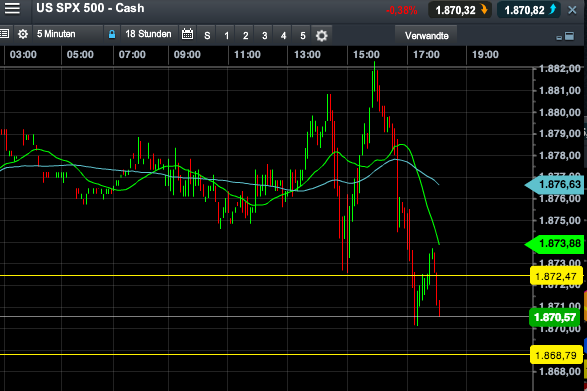Image resolution: width=587 pixels, height=391 pixels.
Task: Toggle chart preset 5
Action: 302,36
